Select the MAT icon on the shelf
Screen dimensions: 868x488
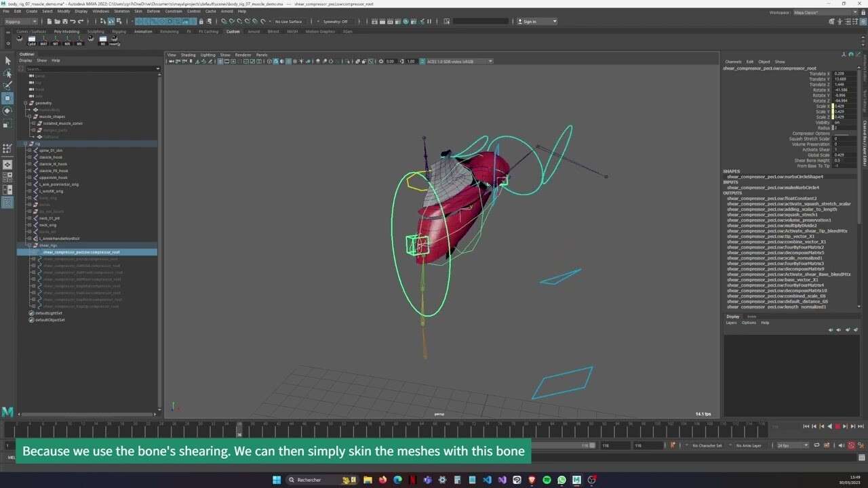[x=43, y=39]
